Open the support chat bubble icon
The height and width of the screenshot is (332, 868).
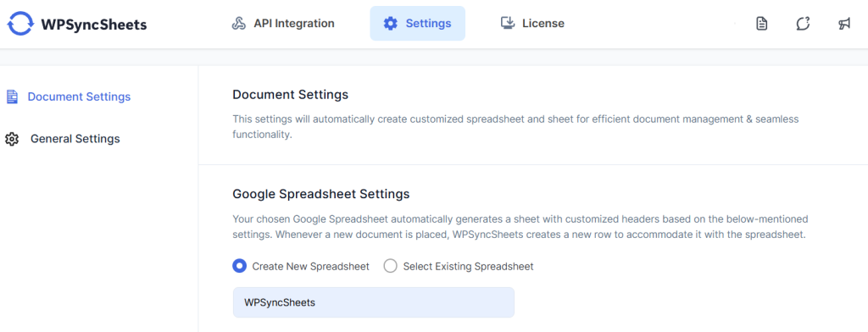803,24
